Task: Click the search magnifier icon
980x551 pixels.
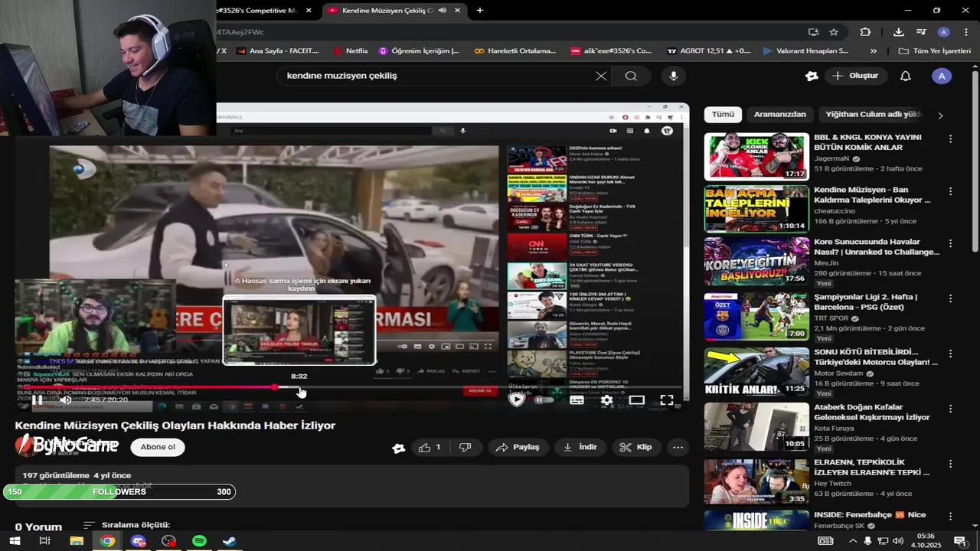Action: [x=631, y=76]
